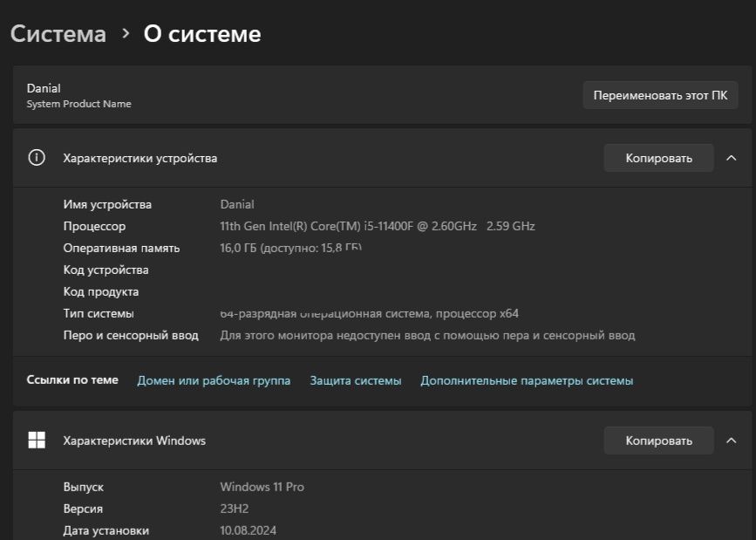Click the Процессор label
This screenshot has width=756, height=540.
[94, 226]
